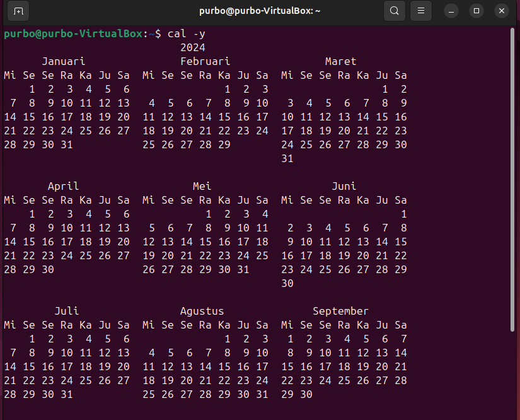Open the terminal search tool
The width and height of the screenshot is (520, 420).
(x=395, y=11)
